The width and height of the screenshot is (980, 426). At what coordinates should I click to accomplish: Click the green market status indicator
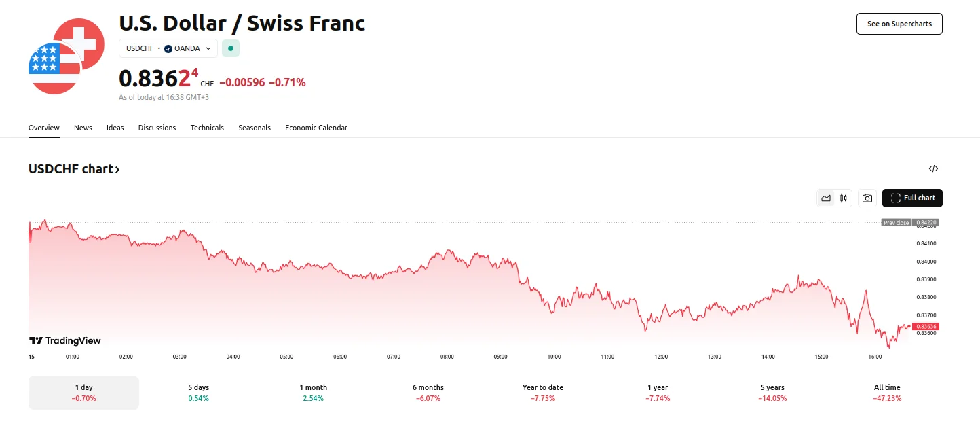pyautogui.click(x=231, y=48)
